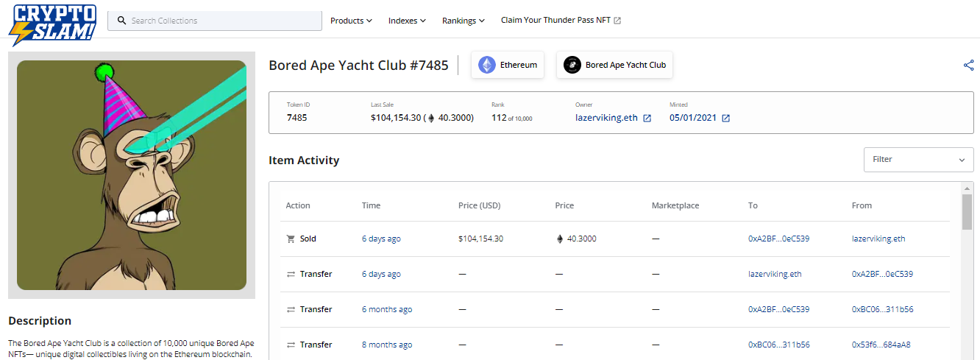Viewport: 980px width, 360px height.
Task: Click the share icon
Action: coord(968,65)
